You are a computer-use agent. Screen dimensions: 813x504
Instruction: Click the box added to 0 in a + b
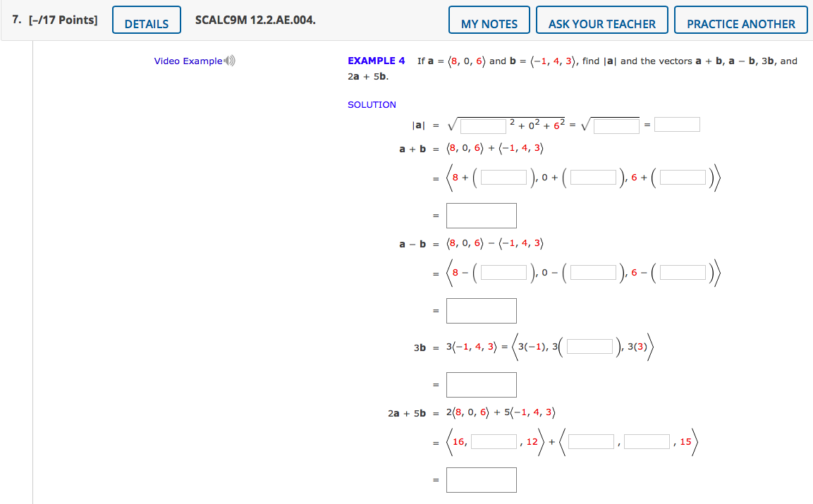pos(594,177)
